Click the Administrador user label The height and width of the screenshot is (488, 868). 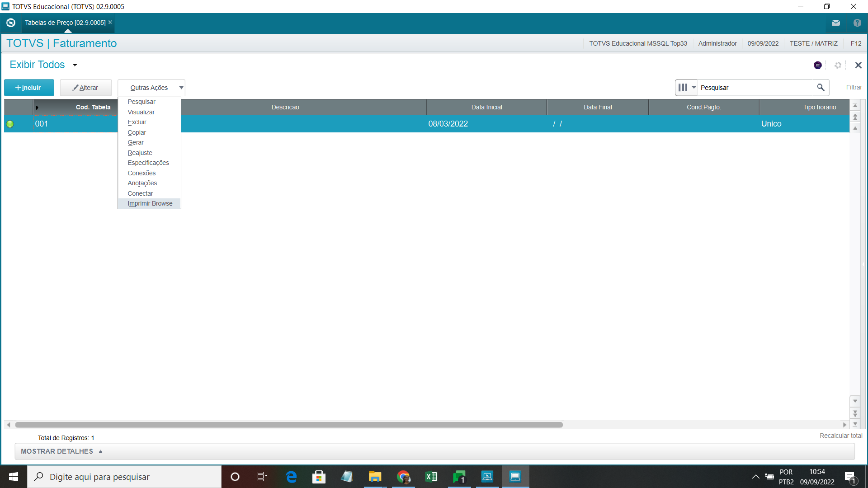point(717,43)
